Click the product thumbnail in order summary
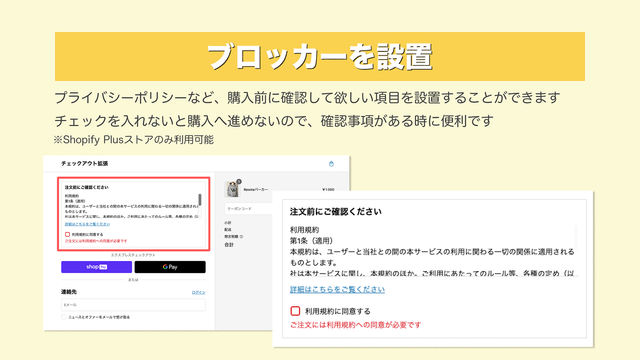Viewport: 640px width, 360px height. pos(232,189)
